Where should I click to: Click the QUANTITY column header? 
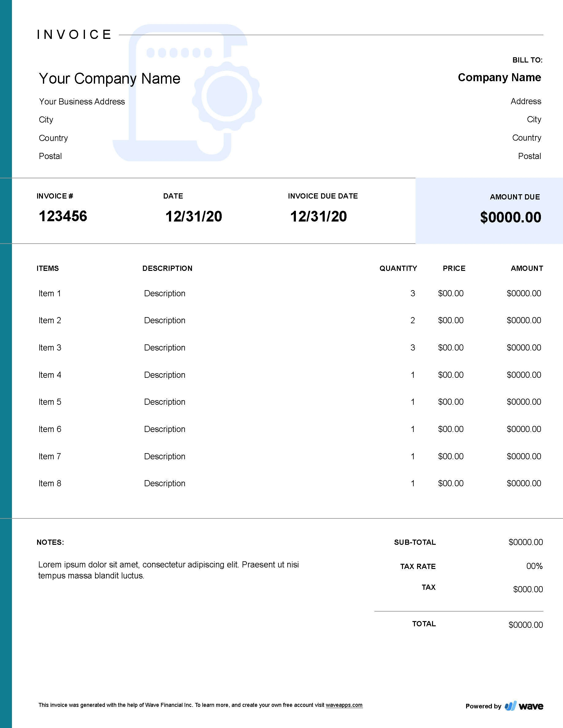tap(398, 268)
